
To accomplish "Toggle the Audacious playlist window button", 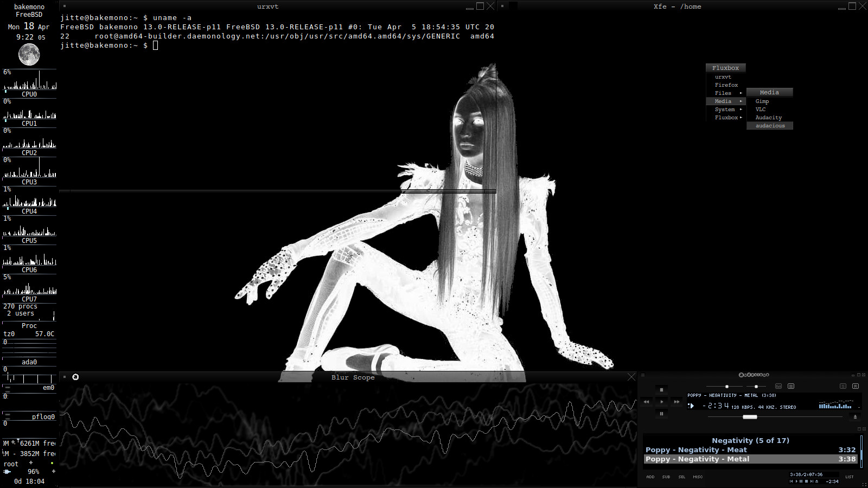I will click(x=791, y=386).
